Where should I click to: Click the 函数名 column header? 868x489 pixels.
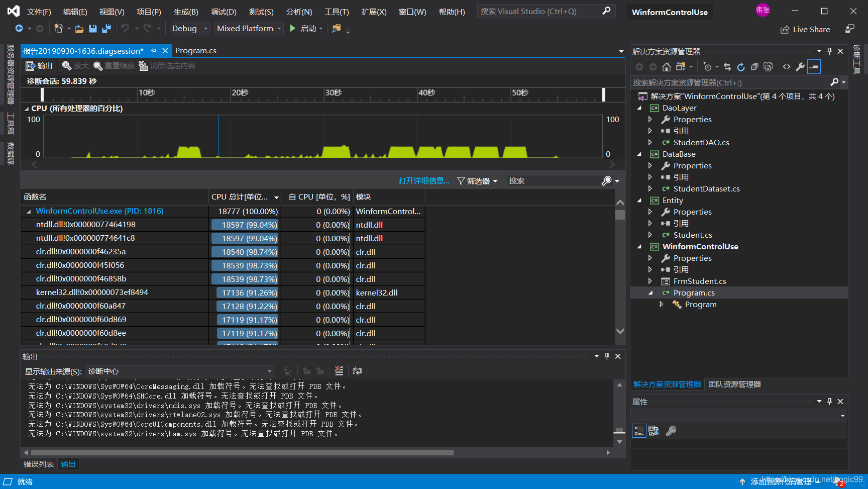point(115,197)
